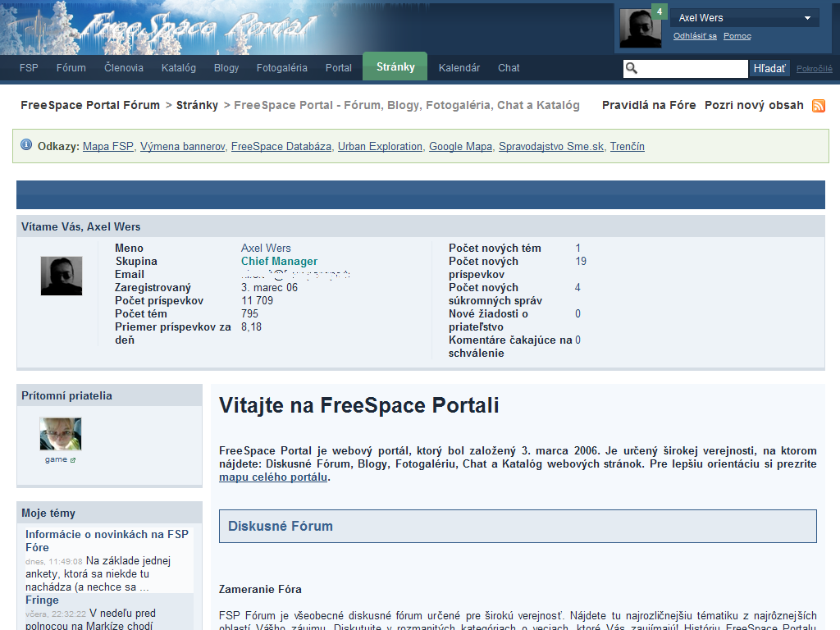This screenshot has height=630, width=840.
Task: Switch to the Stránky tab
Action: pyautogui.click(x=395, y=67)
